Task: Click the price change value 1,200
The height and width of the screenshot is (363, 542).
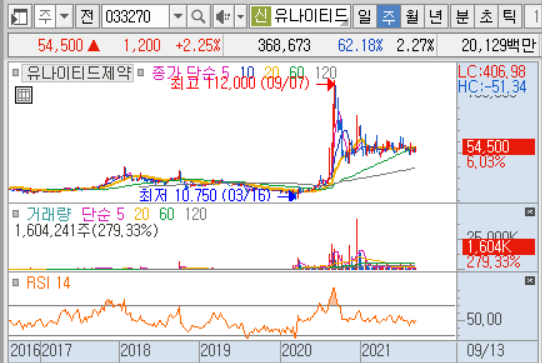Action: (142, 45)
